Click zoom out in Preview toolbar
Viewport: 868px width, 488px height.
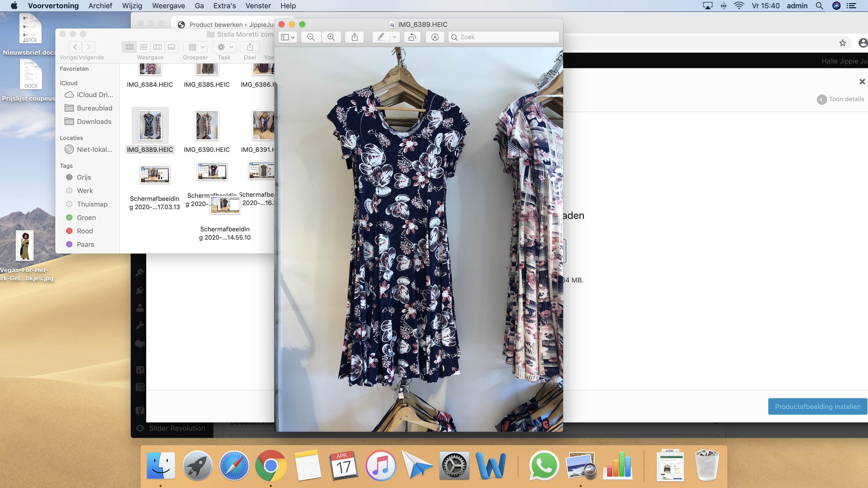tap(311, 37)
